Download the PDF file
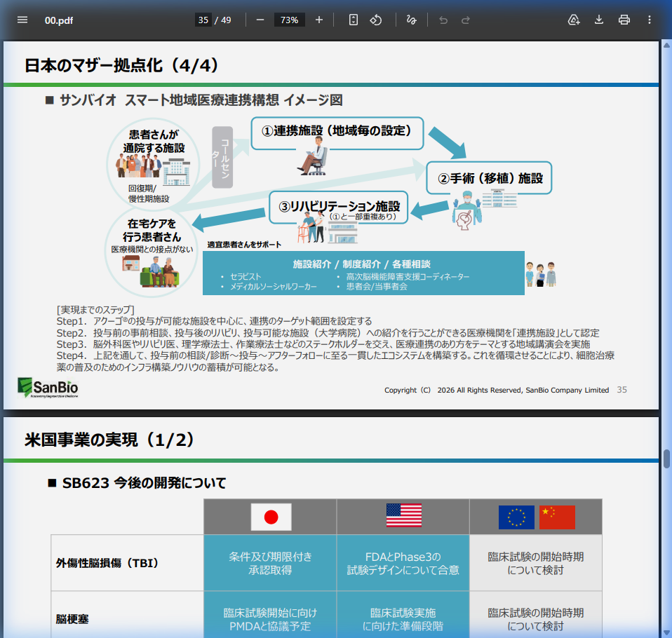The width and height of the screenshot is (672, 638). (599, 20)
